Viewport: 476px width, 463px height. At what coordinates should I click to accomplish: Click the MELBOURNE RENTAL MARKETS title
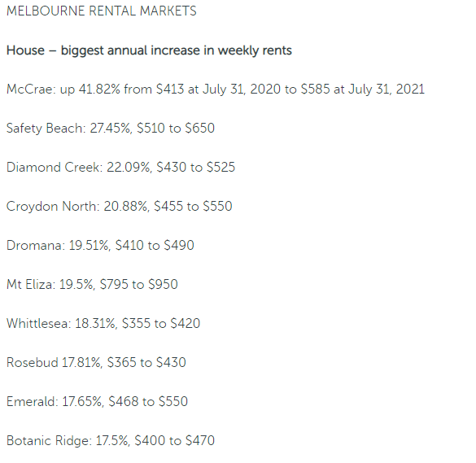click(102, 11)
